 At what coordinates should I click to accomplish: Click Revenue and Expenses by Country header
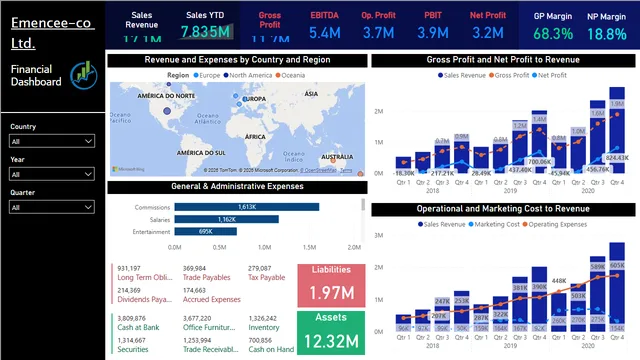click(x=237, y=60)
